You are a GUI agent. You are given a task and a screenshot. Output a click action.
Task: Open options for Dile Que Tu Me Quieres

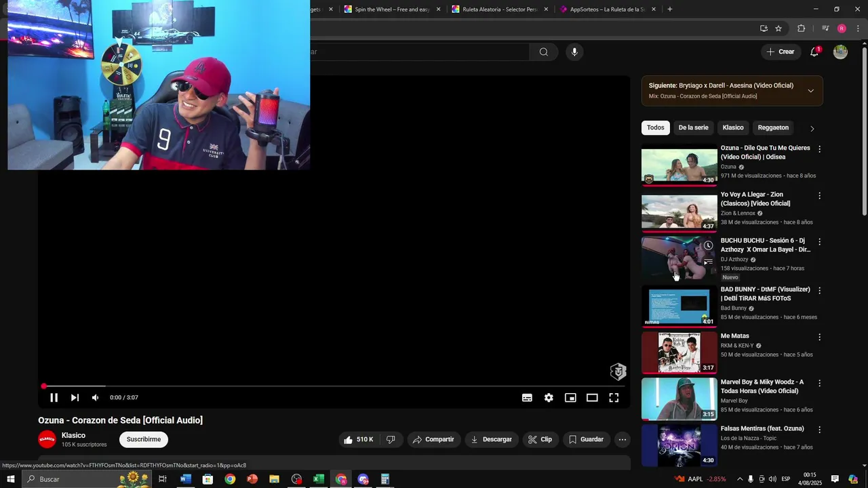click(x=819, y=149)
